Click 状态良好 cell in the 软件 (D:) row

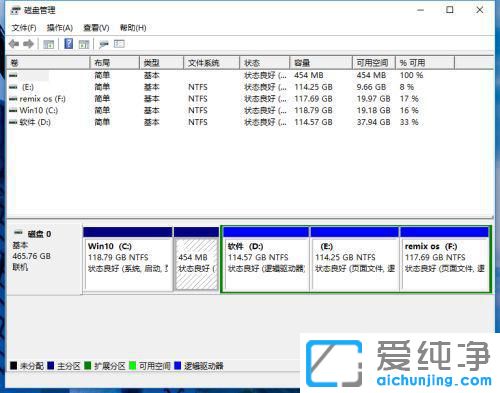coord(265,122)
